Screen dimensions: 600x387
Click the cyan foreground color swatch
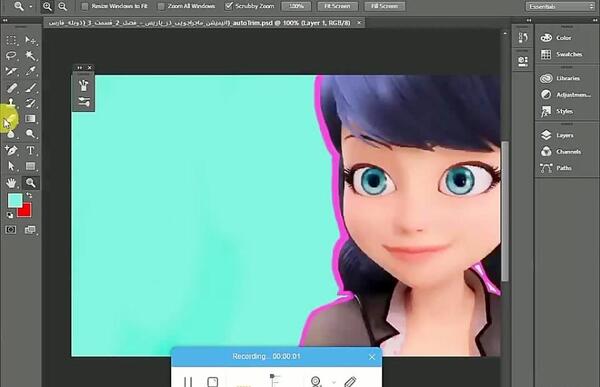(15, 201)
